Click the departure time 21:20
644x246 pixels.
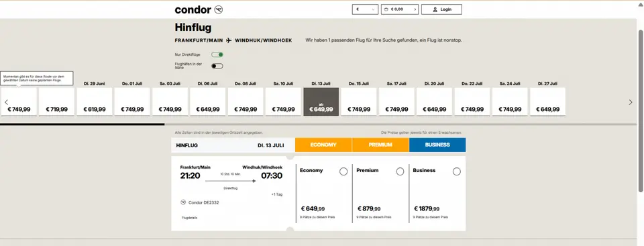pos(190,176)
